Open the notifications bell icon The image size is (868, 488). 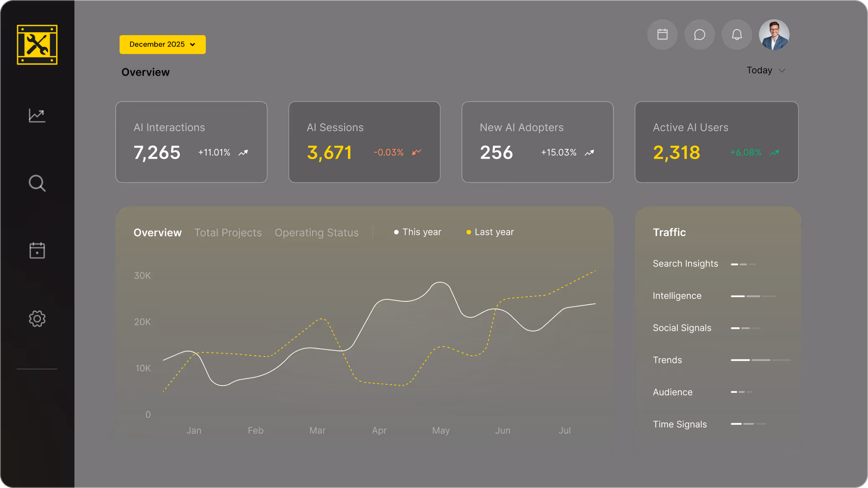[737, 35]
